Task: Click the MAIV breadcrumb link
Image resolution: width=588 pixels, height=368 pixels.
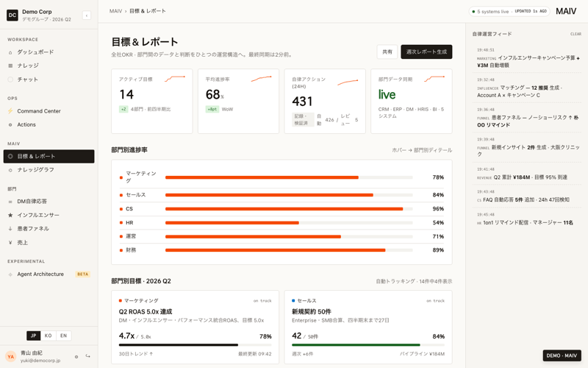Action: pyautogui.click(x=115, y=11)
